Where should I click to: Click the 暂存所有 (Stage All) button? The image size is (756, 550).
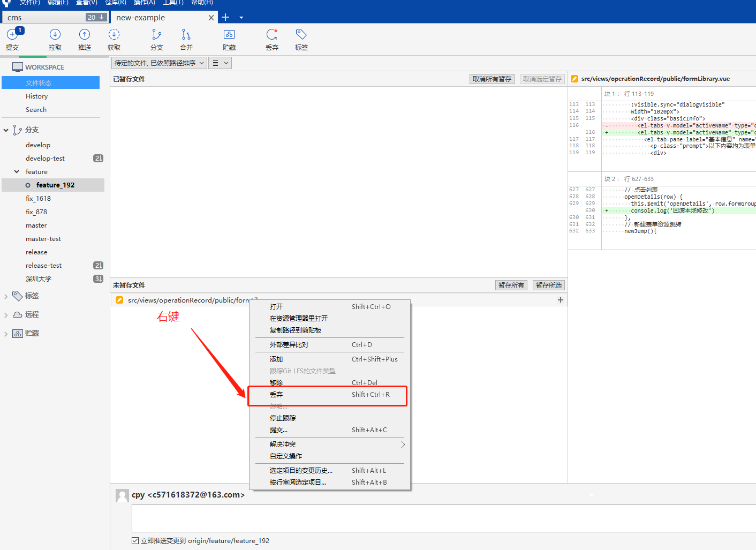[511, 285]
